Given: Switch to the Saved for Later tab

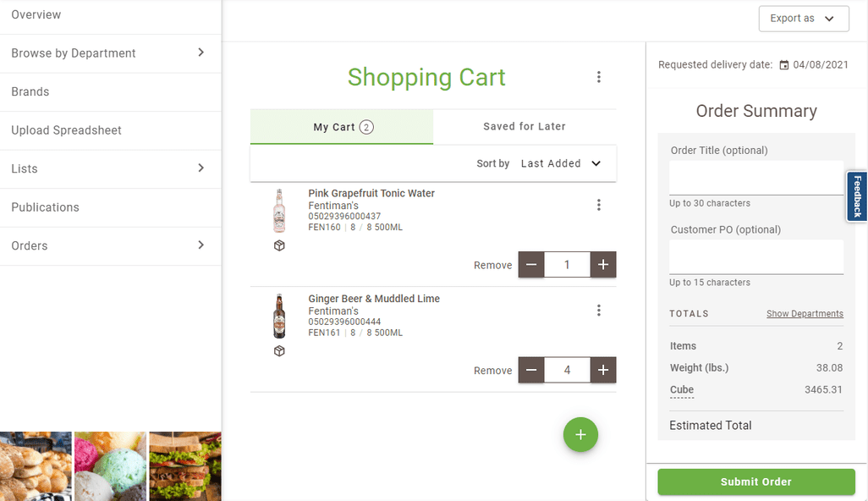Looking at the screenshot, I should tap(525, 126).
